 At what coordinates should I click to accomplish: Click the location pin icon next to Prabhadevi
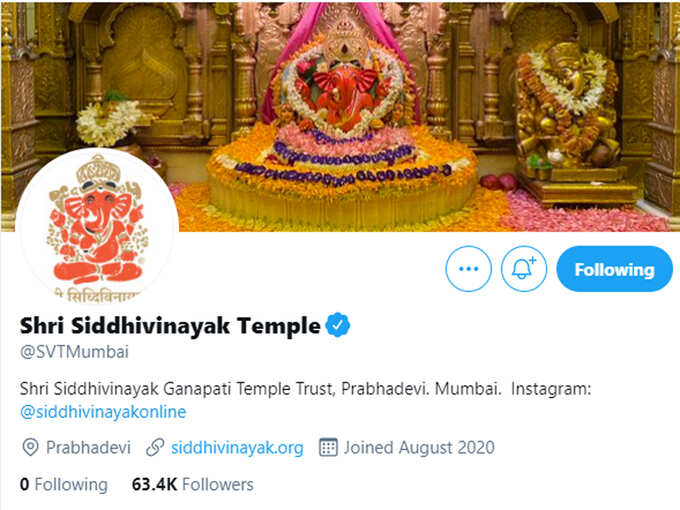click(x=30, y=448)
